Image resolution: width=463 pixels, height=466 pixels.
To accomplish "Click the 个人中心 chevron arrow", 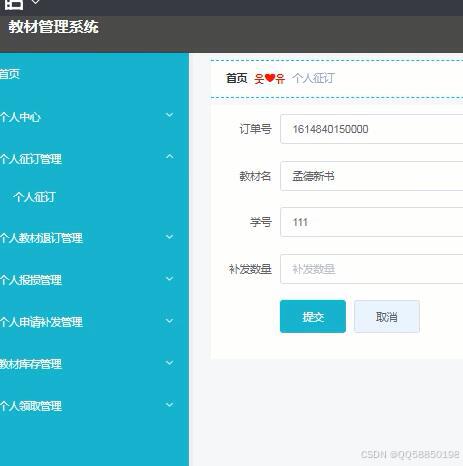I will (x=170, y=115).
